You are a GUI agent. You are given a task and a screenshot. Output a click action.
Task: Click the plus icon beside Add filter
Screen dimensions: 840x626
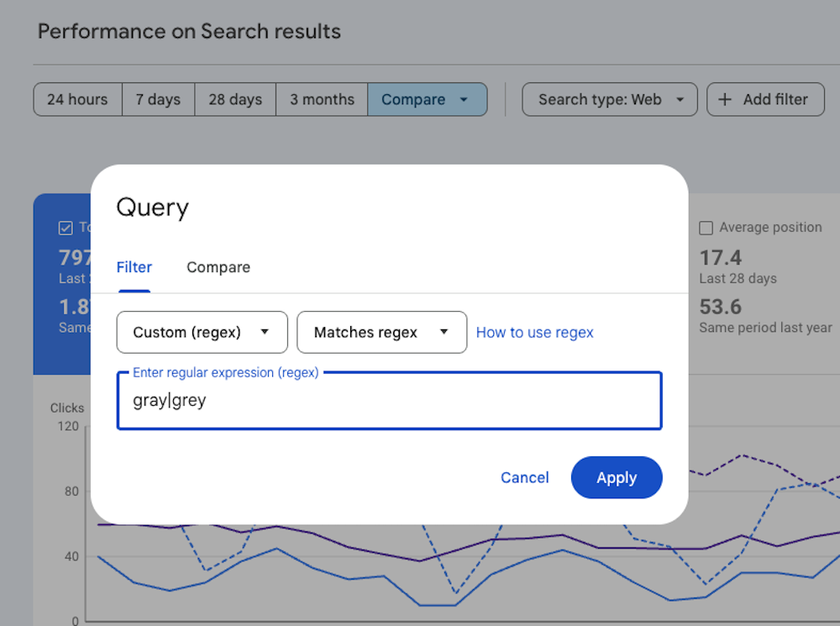[x=724, y=99]
